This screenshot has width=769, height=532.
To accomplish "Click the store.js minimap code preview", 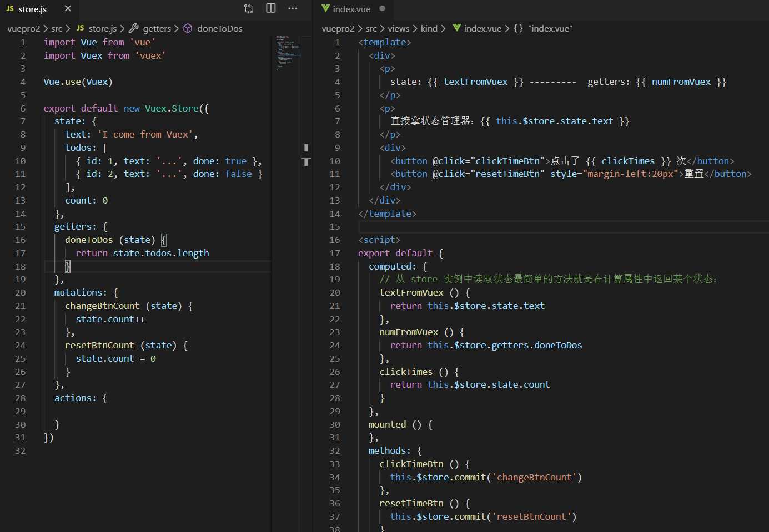I will pos(288,52).
